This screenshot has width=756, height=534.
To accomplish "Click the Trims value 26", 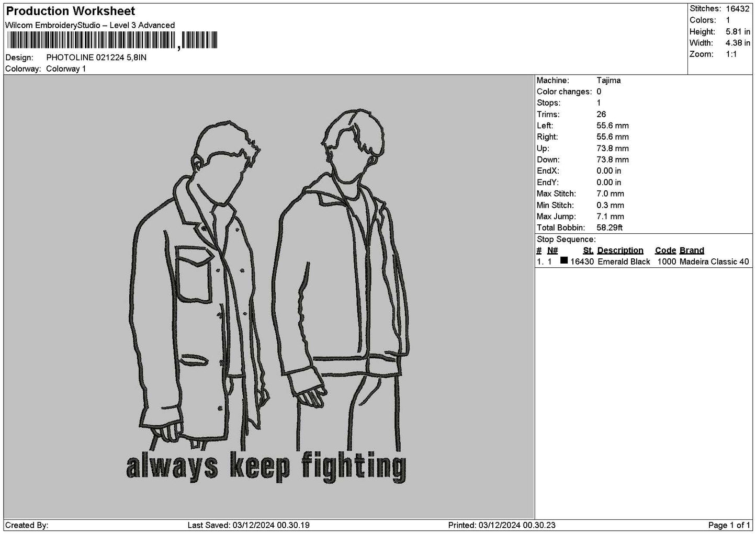I will click(x=601, y=115).
